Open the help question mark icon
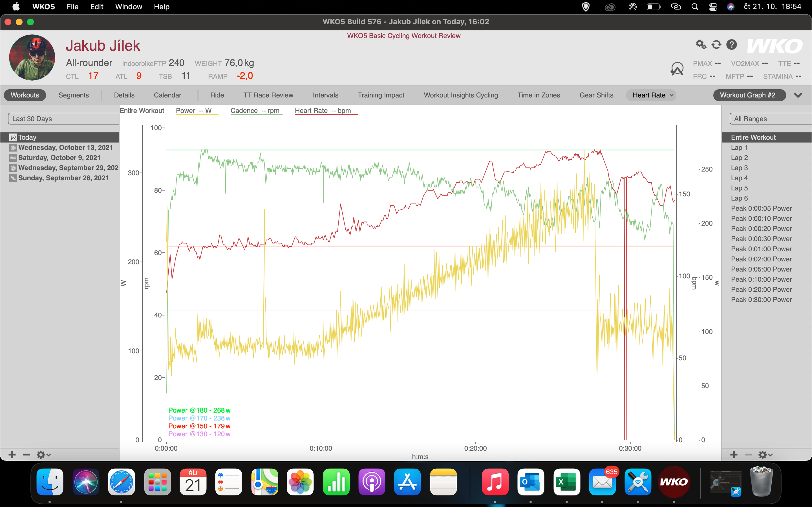 tap(731, 44)
